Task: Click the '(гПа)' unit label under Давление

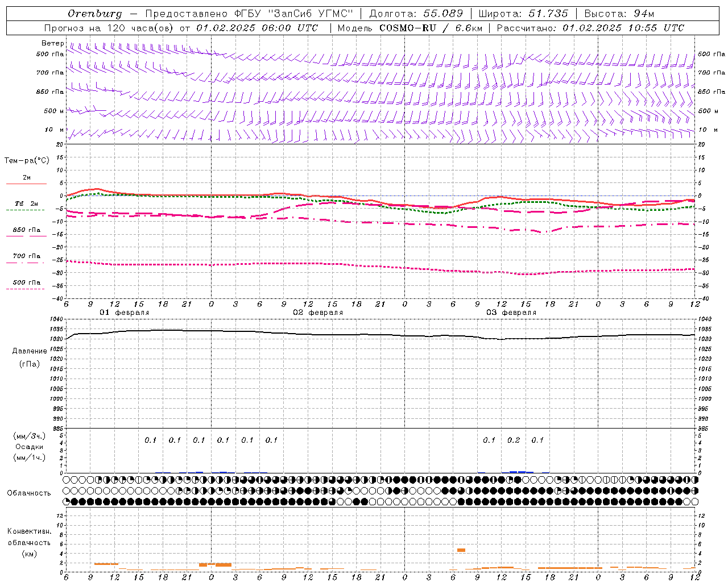Action: click(x=30, y=364)
